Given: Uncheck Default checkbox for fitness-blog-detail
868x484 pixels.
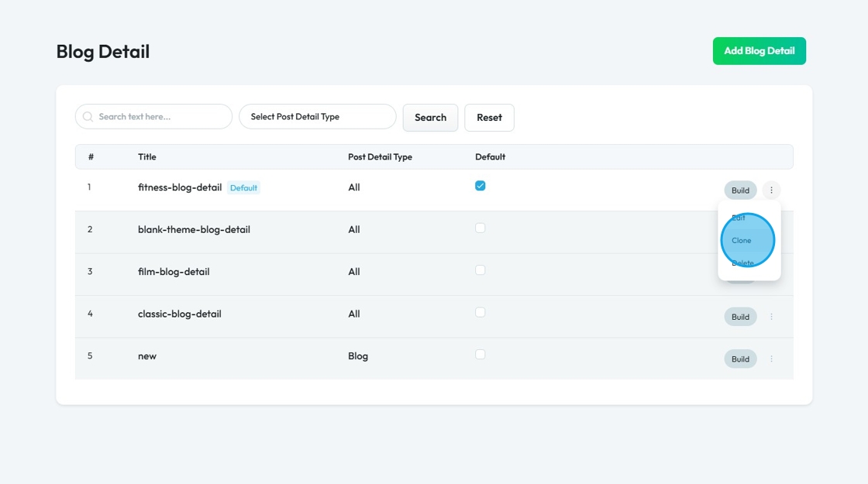Looking at the screenshot, I should (480, 186).
